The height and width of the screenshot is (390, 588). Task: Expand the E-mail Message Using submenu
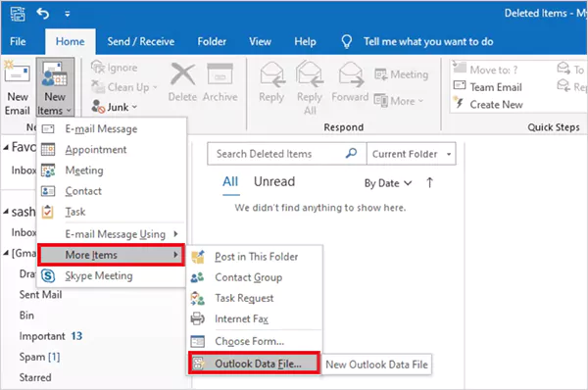tap(112, 234)
